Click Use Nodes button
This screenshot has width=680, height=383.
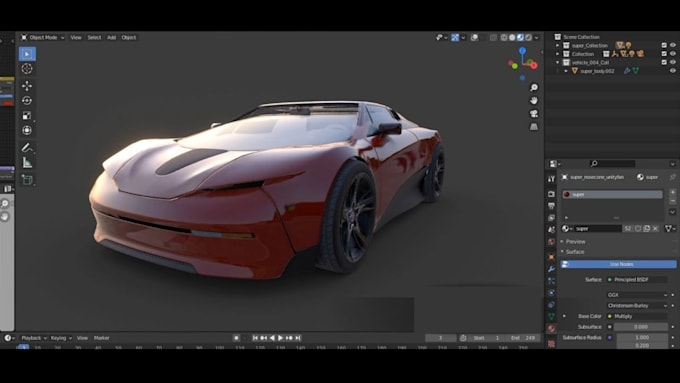click(x=618, y=264)
